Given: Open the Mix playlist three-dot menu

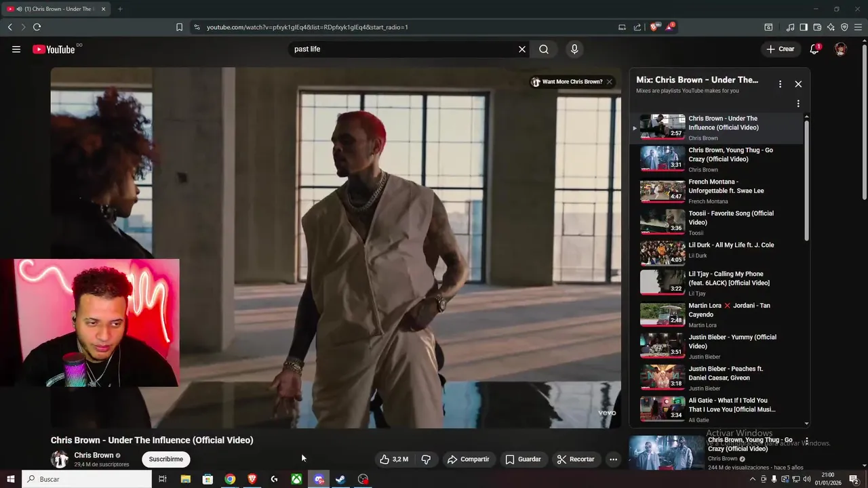Looking at the screenshot, I should click(x=780, y=84).
